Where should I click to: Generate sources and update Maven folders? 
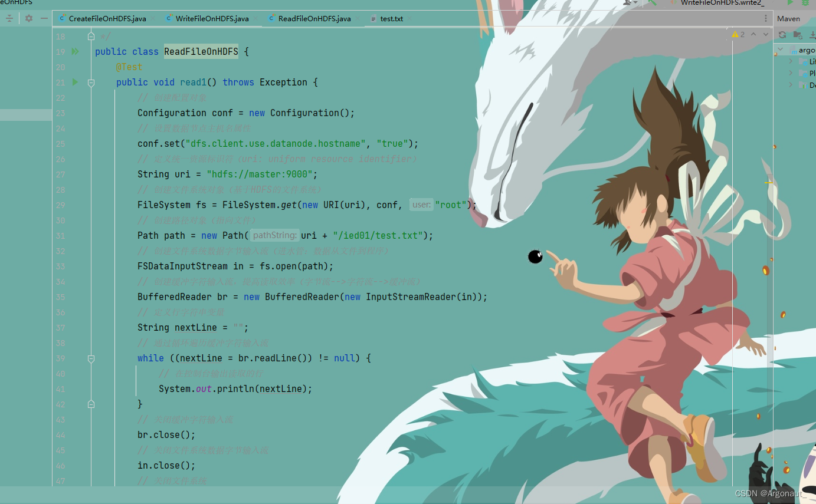[x=797, y=35]
